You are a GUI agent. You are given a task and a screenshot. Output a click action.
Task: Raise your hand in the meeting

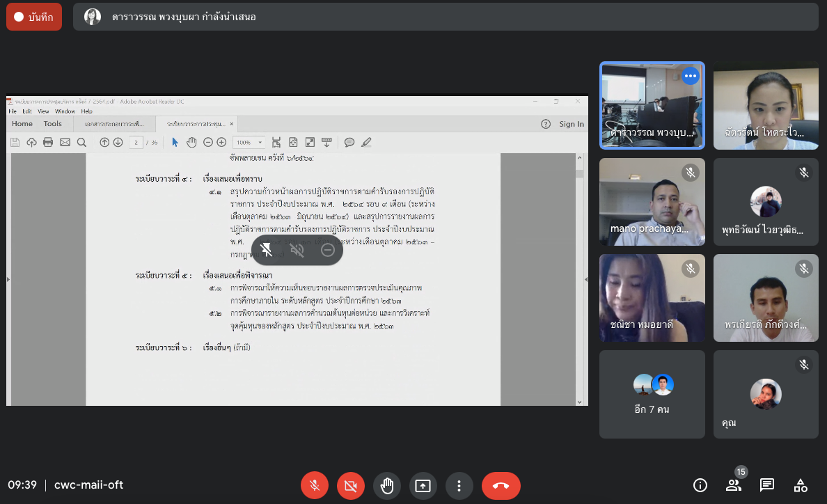386,486
